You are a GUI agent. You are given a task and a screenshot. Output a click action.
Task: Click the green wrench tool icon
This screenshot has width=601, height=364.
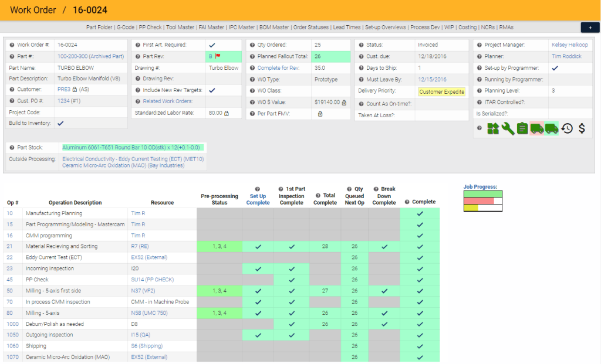click(x=508, y=129)
